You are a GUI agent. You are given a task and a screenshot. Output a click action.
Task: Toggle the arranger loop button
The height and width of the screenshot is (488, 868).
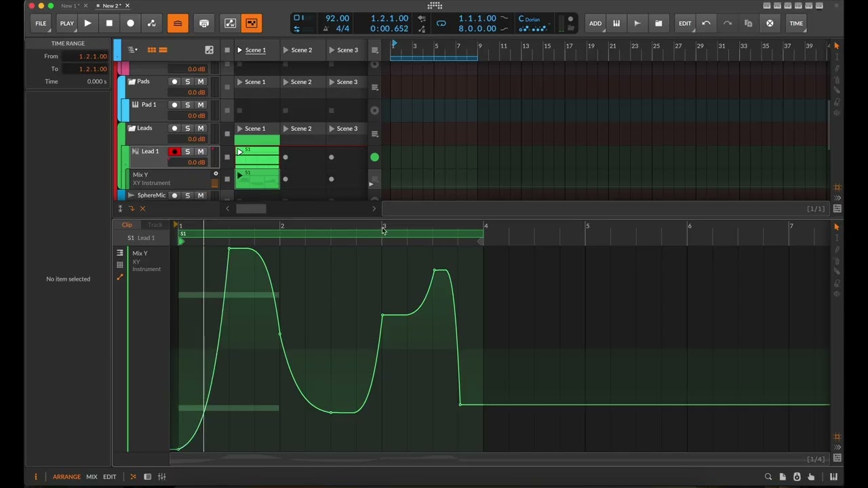(441, 23)
